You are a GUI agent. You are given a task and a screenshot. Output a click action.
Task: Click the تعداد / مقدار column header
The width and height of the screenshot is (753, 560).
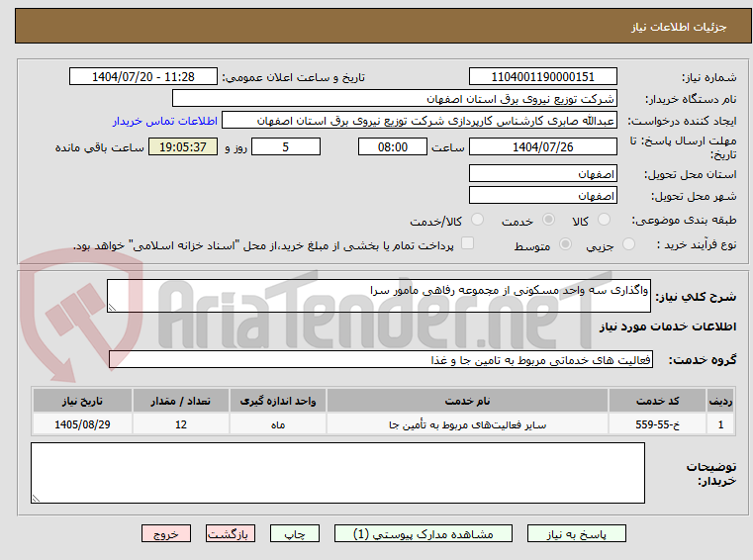180,401
